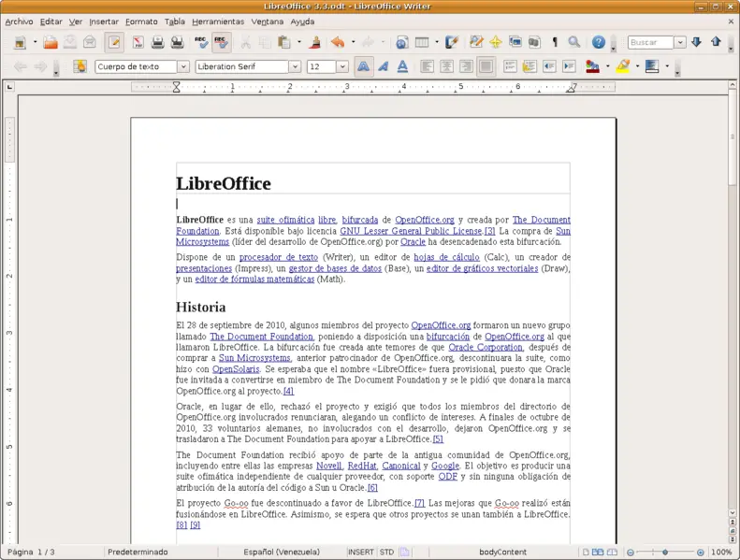This screenshot has width=740, height=560.
Task: Open the Data Sources icon
Action: 534,42
